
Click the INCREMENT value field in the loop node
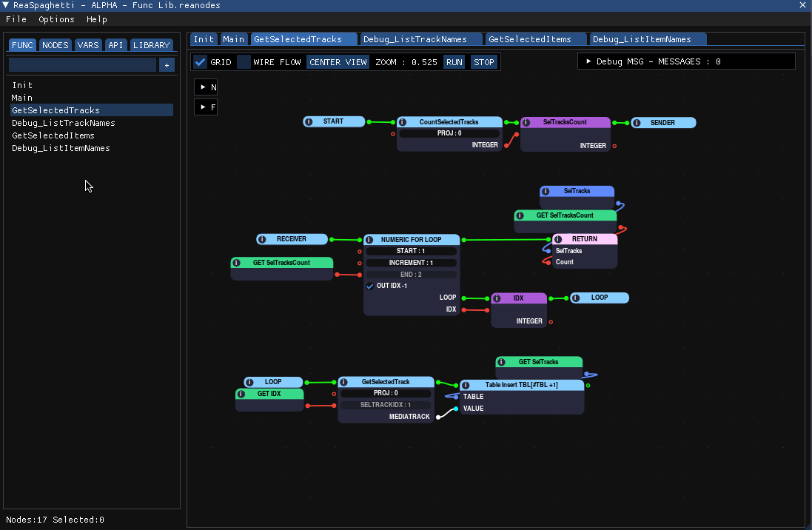[x=411, y=263]
